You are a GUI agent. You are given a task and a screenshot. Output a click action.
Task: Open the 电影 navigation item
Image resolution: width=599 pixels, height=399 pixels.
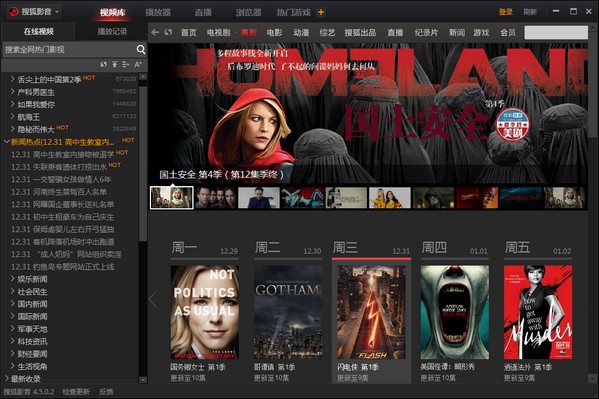tap(274, 32)
